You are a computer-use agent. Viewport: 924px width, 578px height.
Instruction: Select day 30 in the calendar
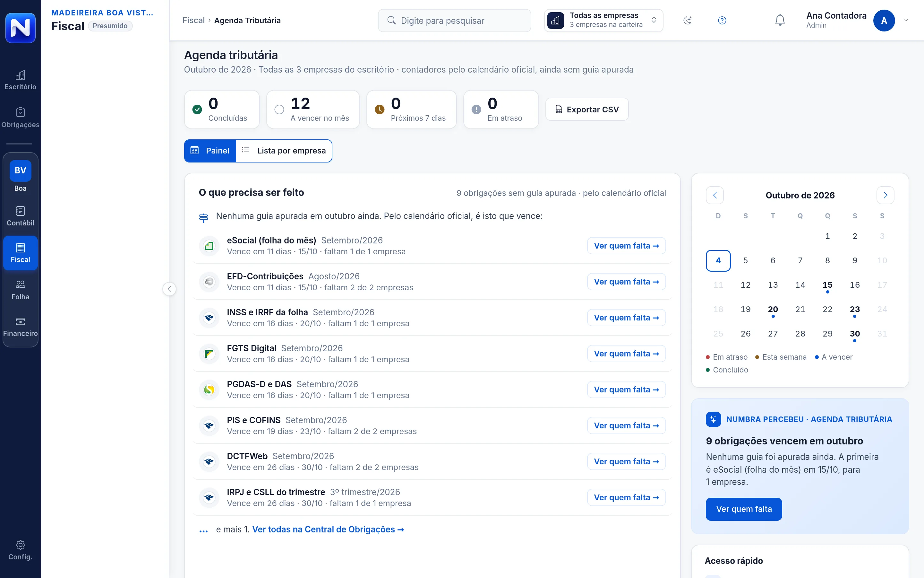tap(854, 334)
